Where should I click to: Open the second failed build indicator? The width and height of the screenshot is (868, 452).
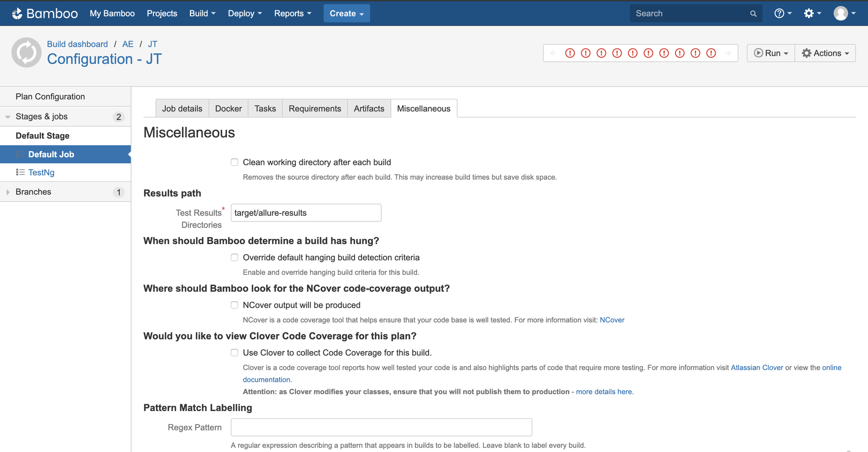[586, 53]
